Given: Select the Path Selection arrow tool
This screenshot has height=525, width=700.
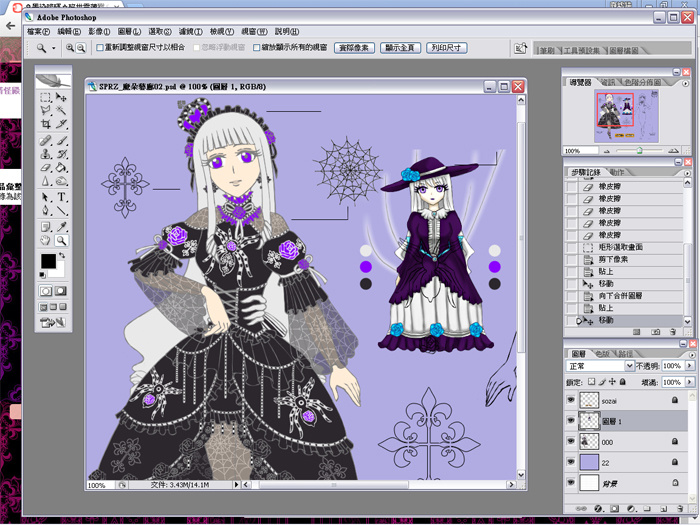Looking at the screenshot, I should point(45,197).
